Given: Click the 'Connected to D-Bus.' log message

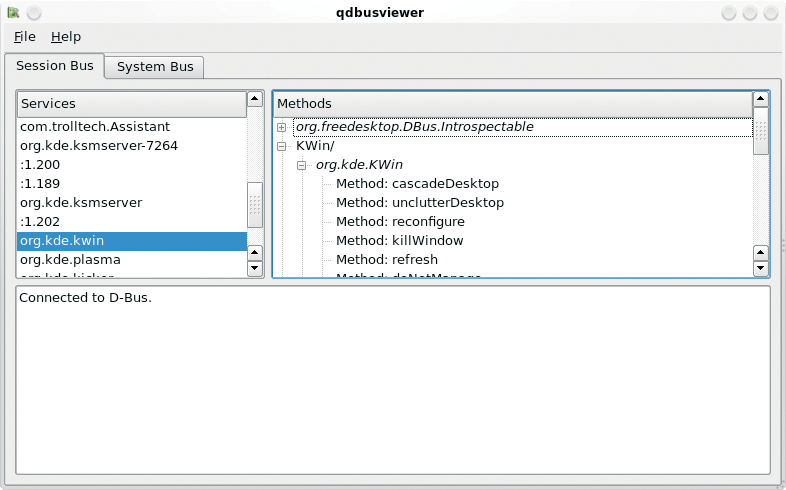Looking at the screenshot, I should pyautogui.click(x=85, y=298).
